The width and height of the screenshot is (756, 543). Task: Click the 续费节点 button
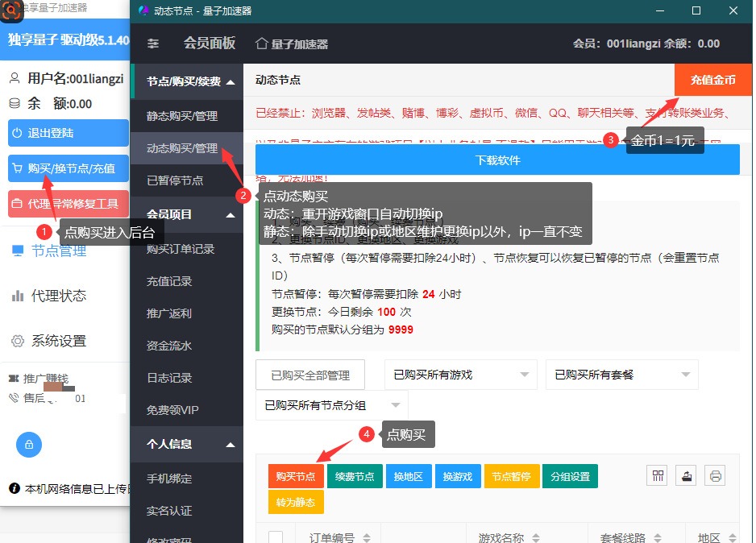(355, 476)
